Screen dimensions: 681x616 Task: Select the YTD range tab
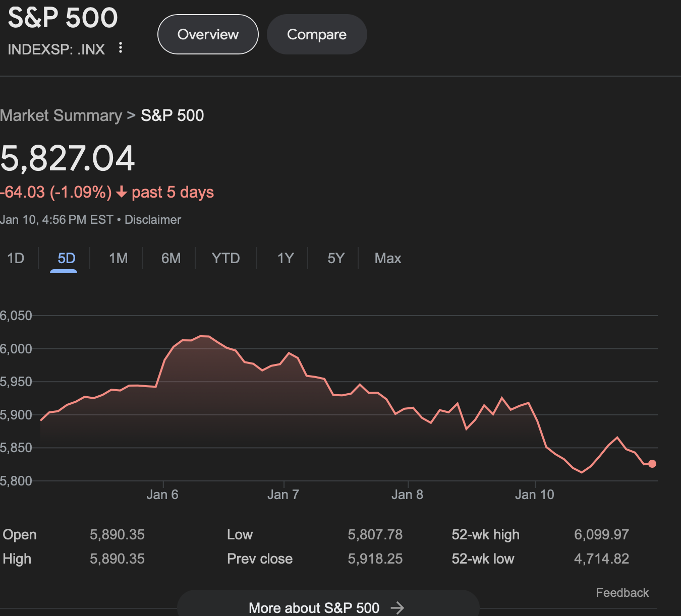225,259
